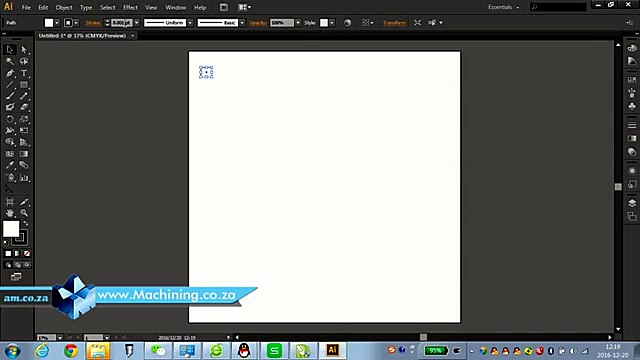Open the Stroke panel
The image size is (640, 360).
click(x=632, y=125)
